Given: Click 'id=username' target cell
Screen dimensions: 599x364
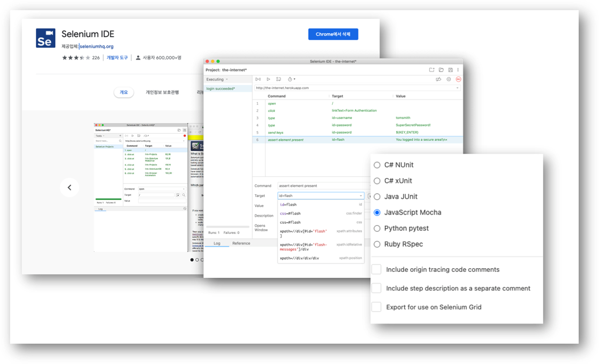Looking at the screenshot, I should tap(342, 118).
